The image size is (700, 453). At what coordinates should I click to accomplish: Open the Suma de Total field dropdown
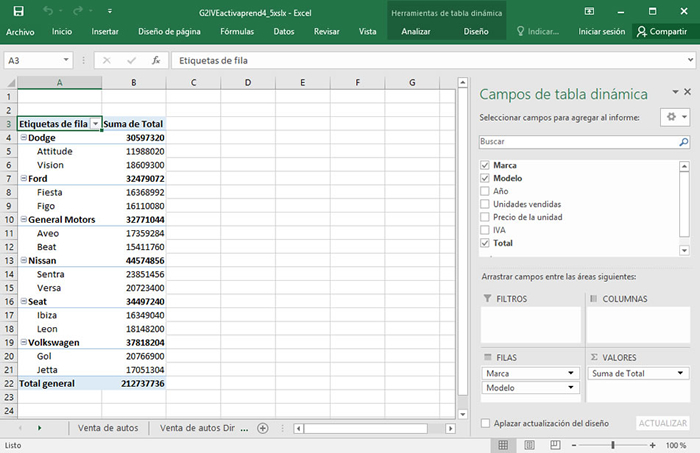[681, 373]
